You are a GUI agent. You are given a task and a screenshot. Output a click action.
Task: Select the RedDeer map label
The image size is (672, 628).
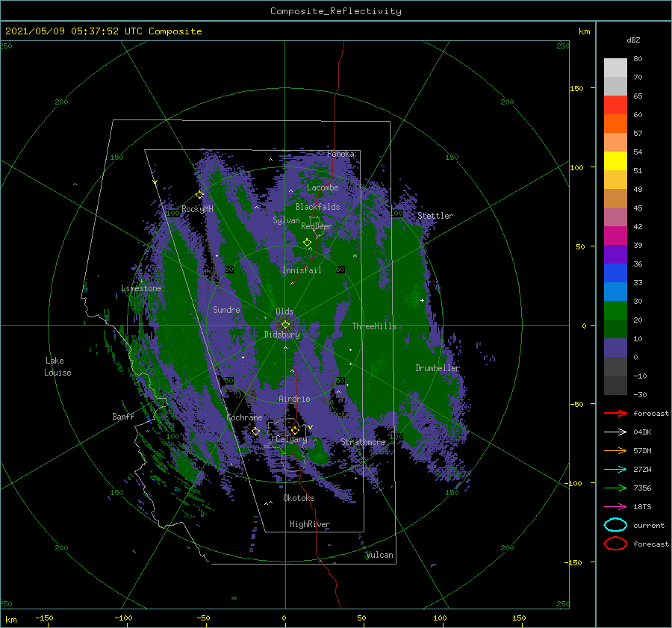(x=317, y=226)
